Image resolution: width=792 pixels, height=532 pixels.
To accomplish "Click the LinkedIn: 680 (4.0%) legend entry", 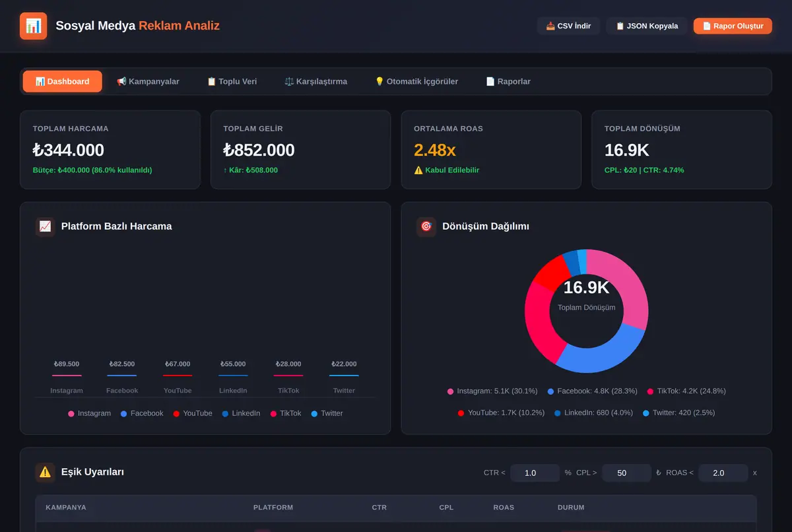I will 593,413.
